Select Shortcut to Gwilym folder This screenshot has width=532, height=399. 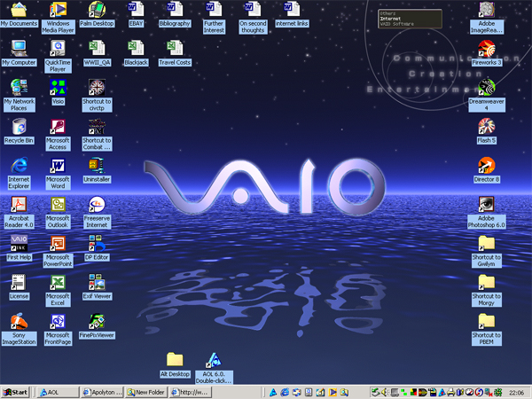click(487, 244)
